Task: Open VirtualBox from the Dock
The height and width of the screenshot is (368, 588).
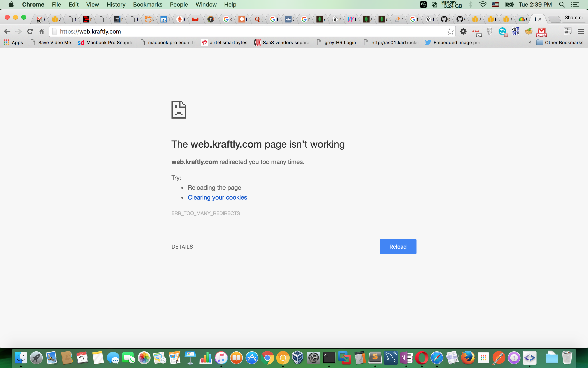Action: 298,358
